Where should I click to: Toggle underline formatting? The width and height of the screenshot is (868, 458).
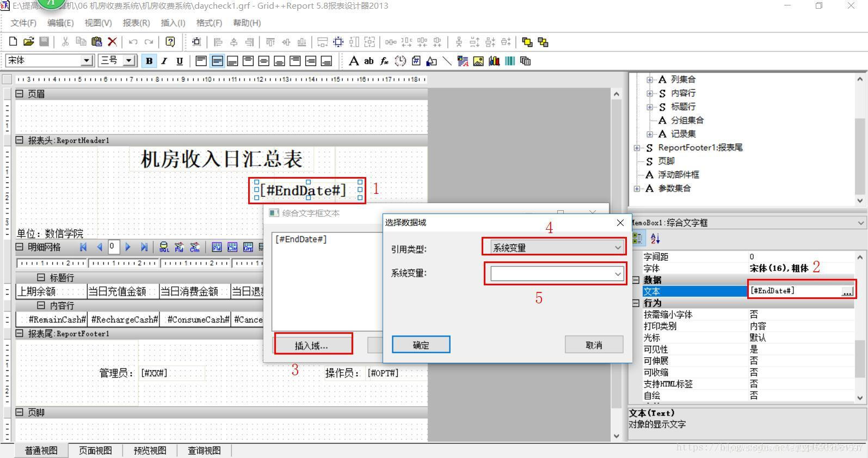pos(179,61)
